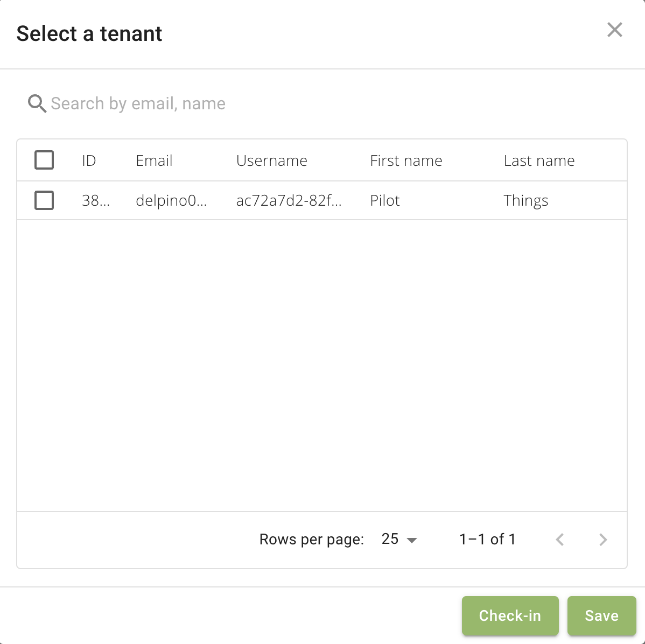
Task: Select the Things last name cell
Action: pyautogui.click(x=525, y=201)
